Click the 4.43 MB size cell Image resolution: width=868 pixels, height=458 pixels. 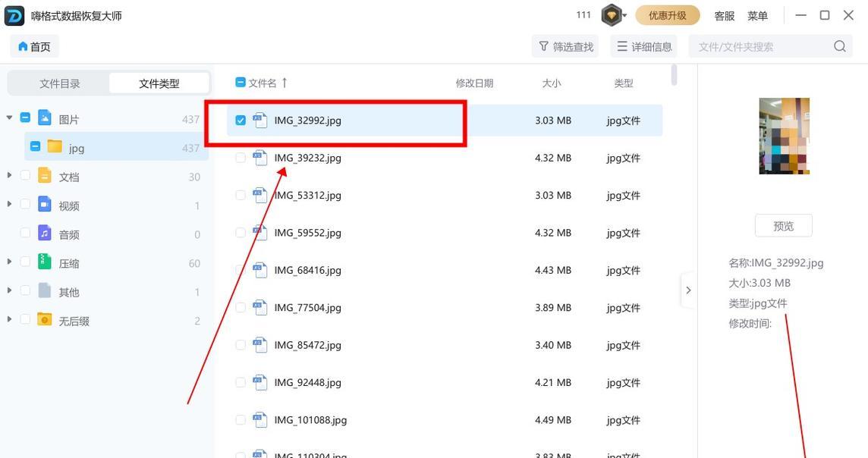pos(552,270)
